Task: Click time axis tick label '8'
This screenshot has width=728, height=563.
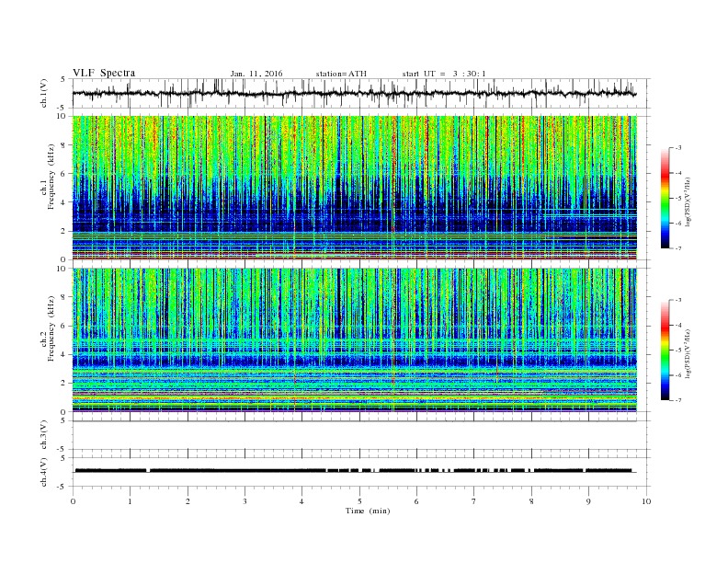Action: point(531,501)
